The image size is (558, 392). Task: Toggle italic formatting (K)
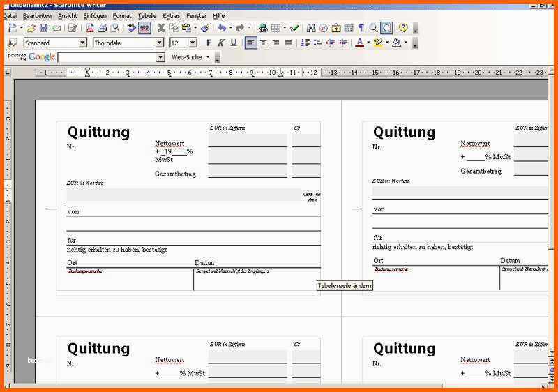pos(221,43)
